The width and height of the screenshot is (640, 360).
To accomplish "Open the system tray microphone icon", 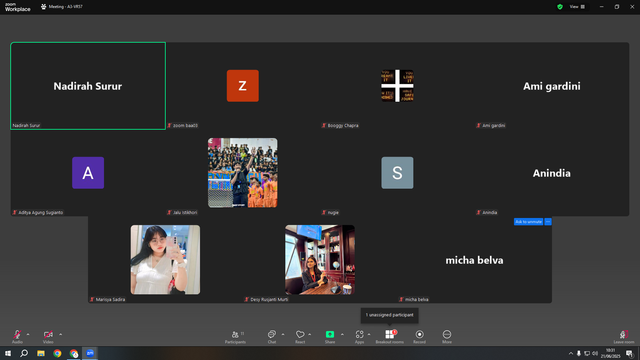I will pos(578,353).
